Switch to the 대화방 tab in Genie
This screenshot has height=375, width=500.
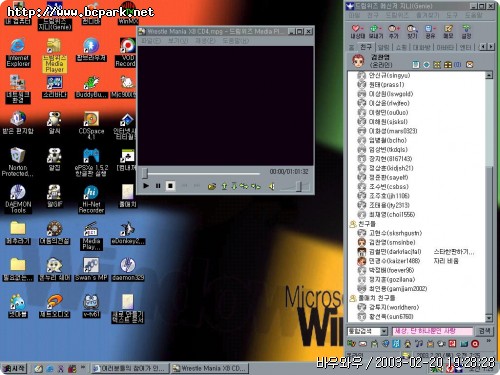click(422, 47)
